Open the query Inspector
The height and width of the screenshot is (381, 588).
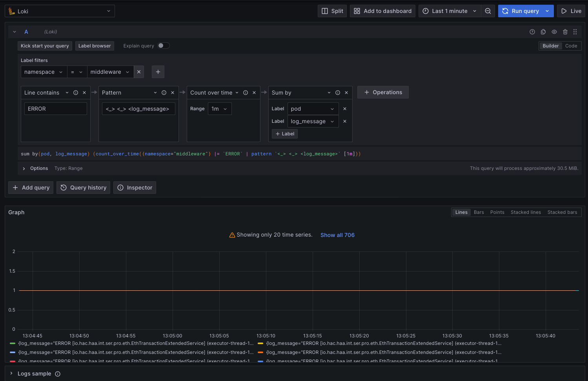(135, 188)
